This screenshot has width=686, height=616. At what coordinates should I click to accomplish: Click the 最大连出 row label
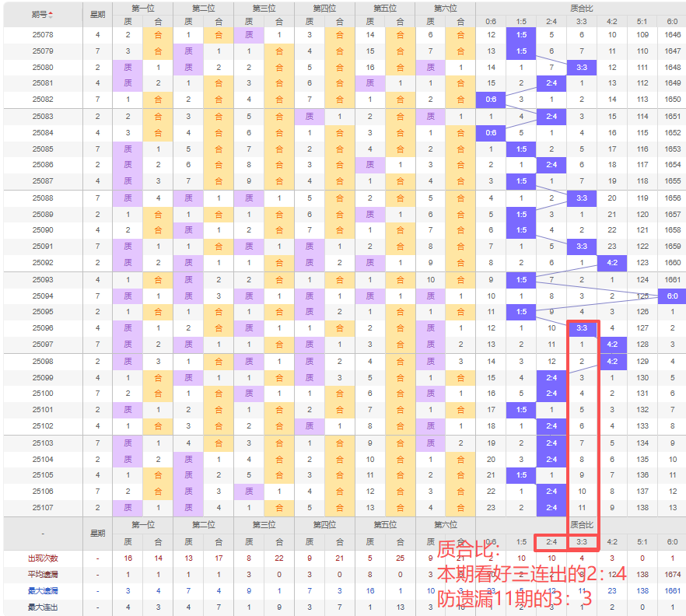click(43, 607)
